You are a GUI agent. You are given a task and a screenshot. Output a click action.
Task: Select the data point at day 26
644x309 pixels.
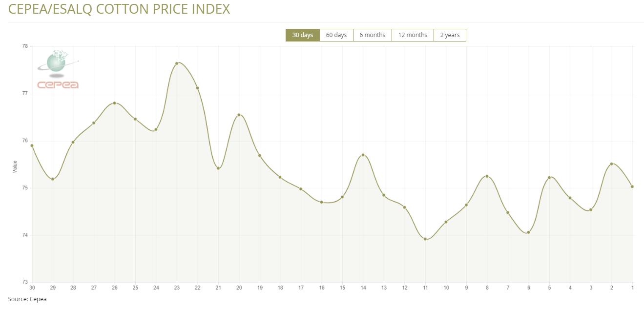(x=115, y=103)
